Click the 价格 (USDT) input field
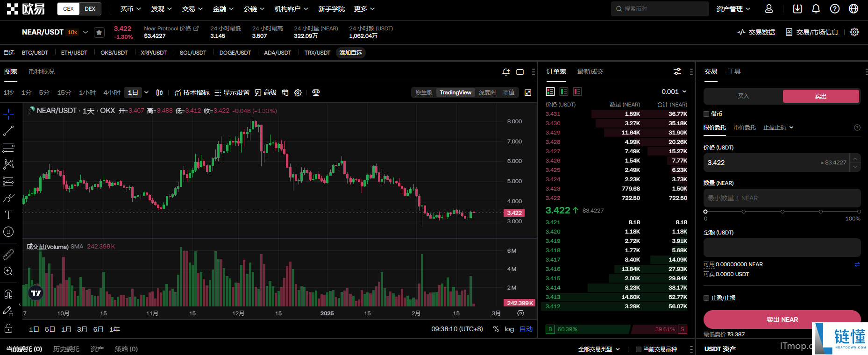The image size is (868, 355). pos(782,163)
